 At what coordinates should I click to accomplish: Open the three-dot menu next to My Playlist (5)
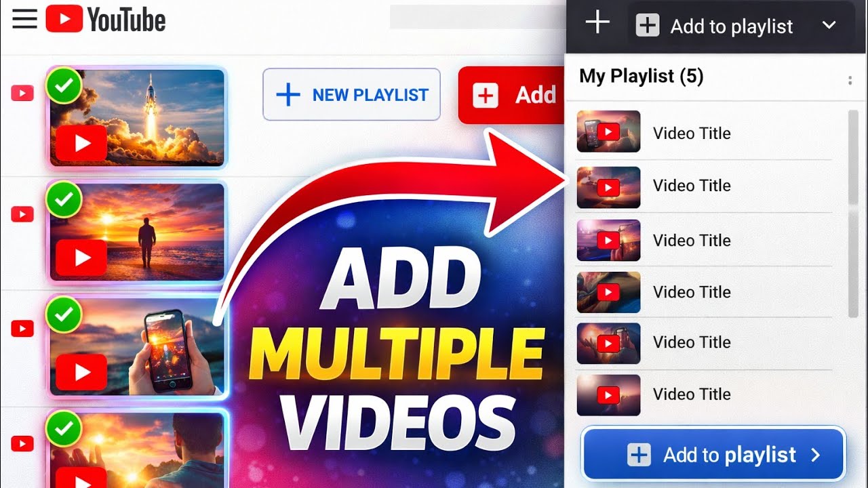(850, 81)
